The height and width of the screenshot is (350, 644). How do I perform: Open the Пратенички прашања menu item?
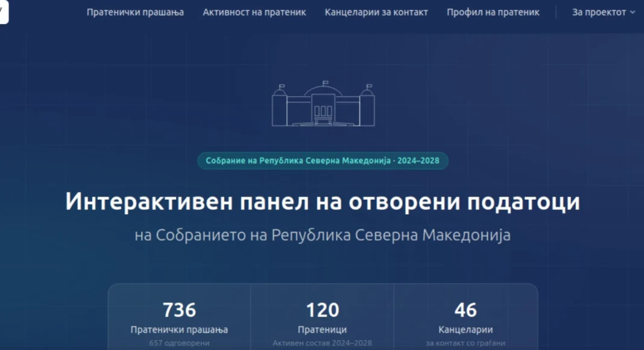coord(135,12)
